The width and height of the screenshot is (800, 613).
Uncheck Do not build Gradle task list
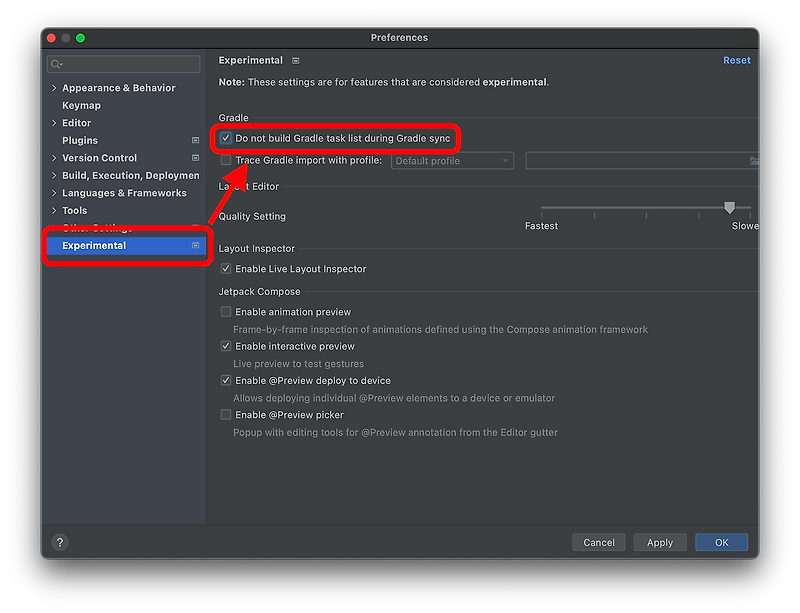point(226,136)
